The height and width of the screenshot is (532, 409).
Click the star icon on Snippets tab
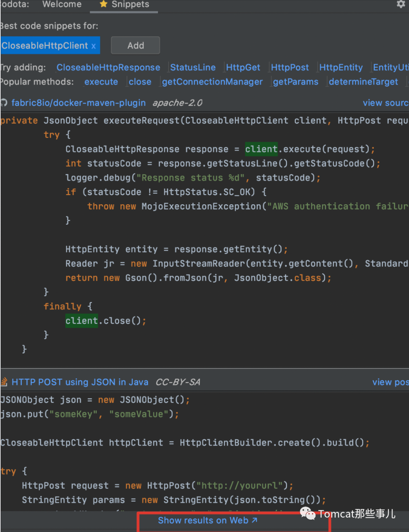coord(103,4)
